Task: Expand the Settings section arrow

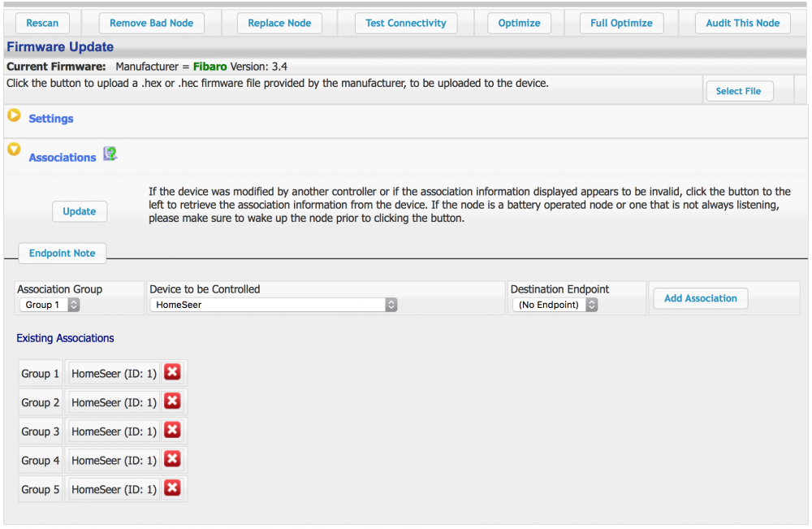Action: point(14,116)
